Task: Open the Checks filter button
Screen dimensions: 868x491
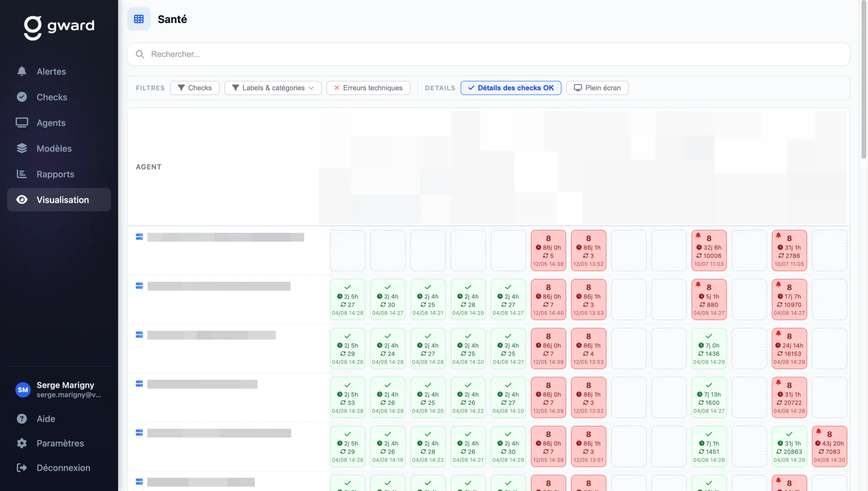Action: coord(195,88)
